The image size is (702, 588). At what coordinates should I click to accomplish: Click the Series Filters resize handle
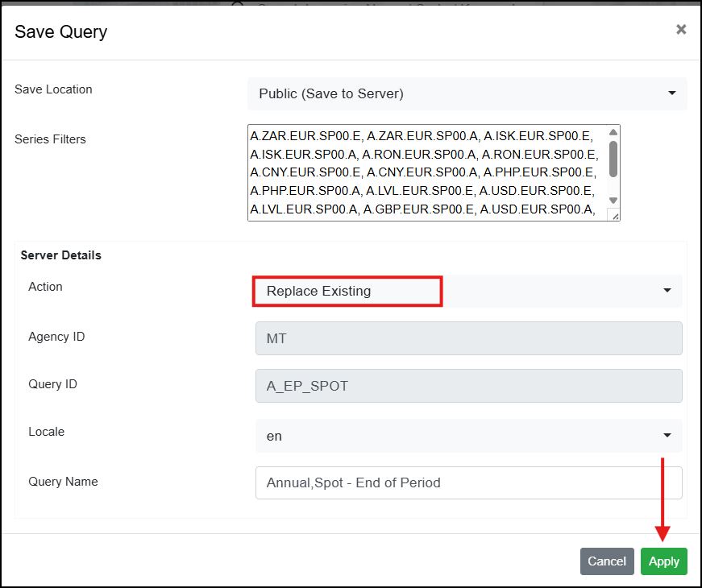pyautogui.click(x=614, y=215)
